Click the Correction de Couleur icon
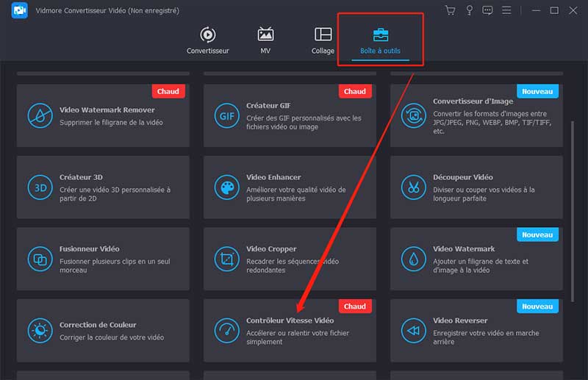This screenshot has height=380, width=588. click(x=39, y=331)
